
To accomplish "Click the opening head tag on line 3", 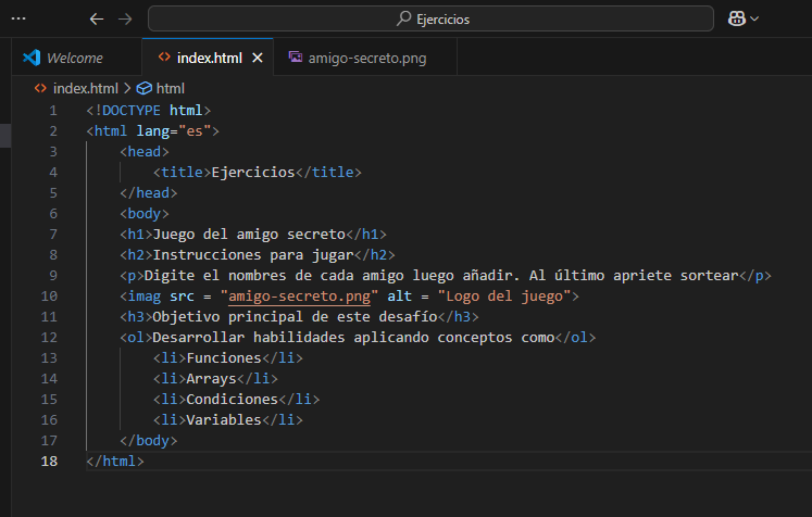I will tap(144, 152).
